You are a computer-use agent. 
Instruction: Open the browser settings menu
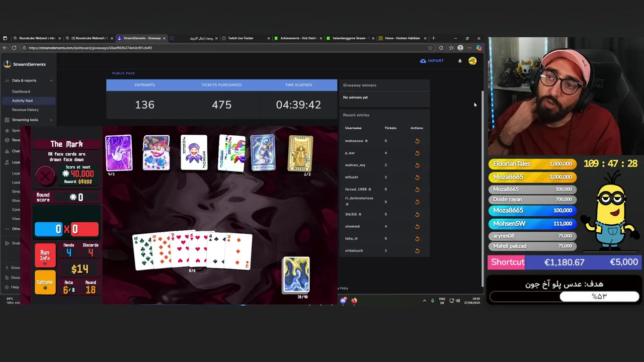tap(469, 48)
